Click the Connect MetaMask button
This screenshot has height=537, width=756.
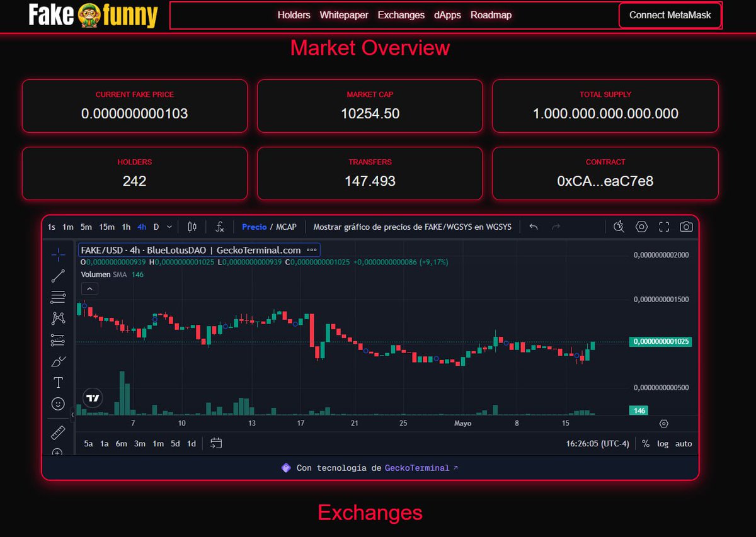(670, 15)
